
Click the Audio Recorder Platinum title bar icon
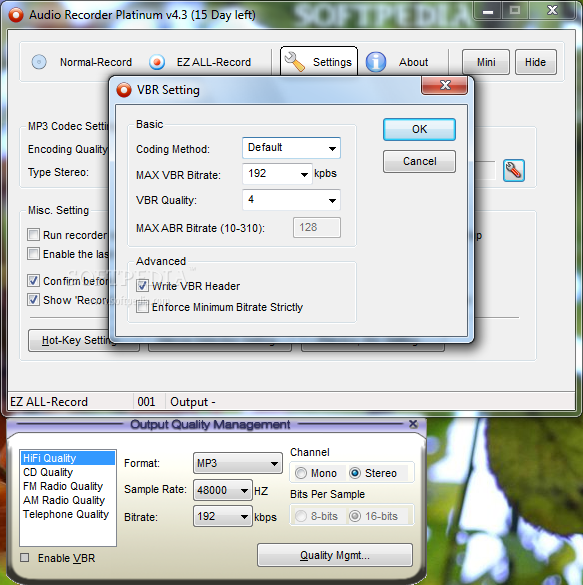pos(16,15)
